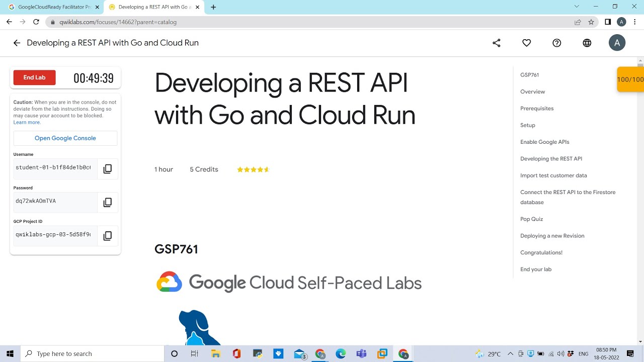Click the ENG input language indicator

(x=583, y=354)
